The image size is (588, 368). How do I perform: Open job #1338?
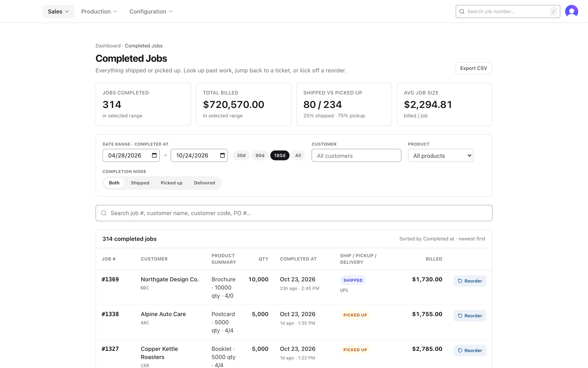coord(110,314)
